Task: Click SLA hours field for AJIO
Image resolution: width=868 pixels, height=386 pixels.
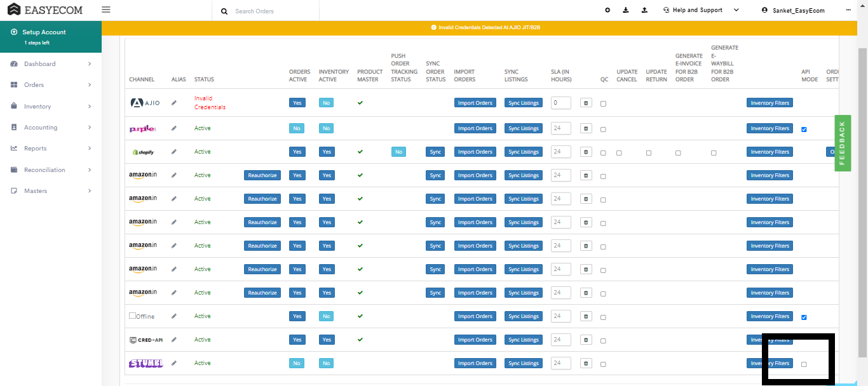Action: click(x=561, y=103)
